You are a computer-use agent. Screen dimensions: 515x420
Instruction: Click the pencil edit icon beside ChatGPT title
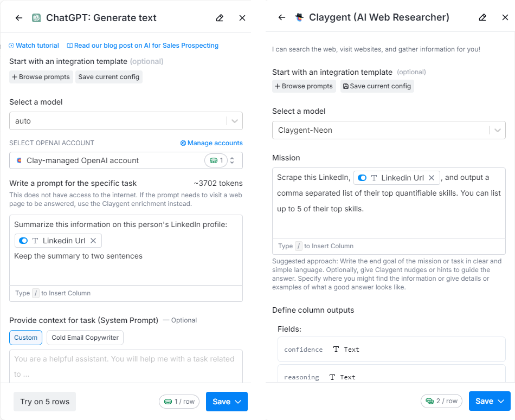coord(220,18)
